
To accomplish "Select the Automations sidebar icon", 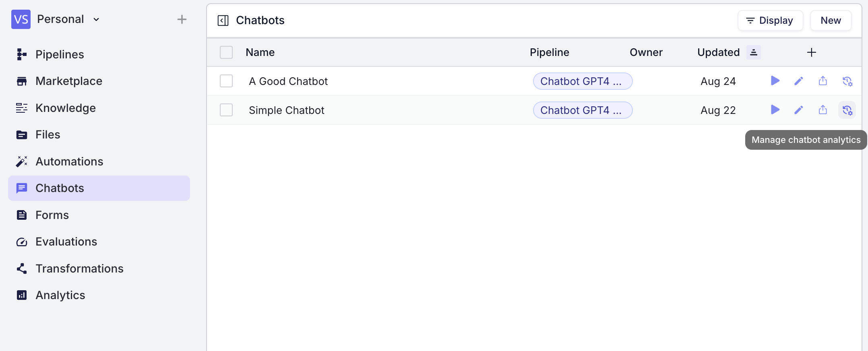I will (21, 161).
